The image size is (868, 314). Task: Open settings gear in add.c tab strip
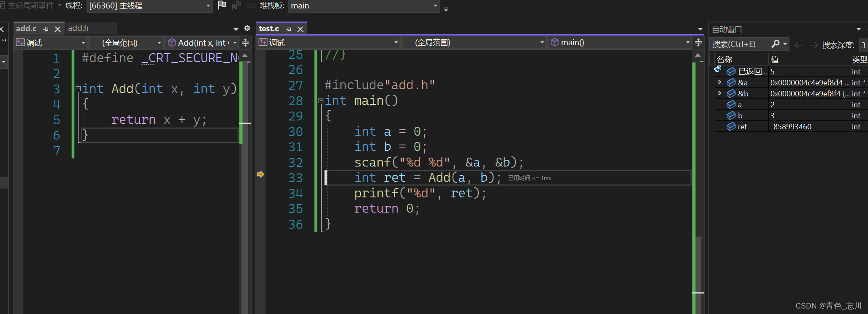247,28
